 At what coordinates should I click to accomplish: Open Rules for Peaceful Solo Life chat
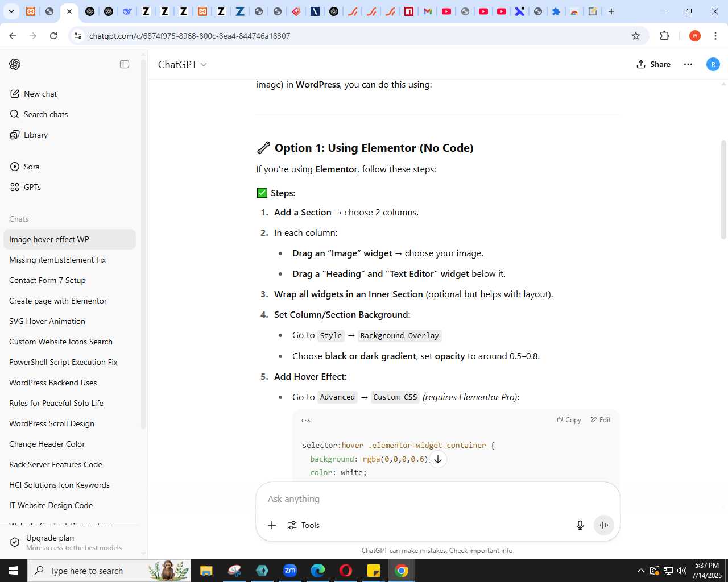pos(69,403)
